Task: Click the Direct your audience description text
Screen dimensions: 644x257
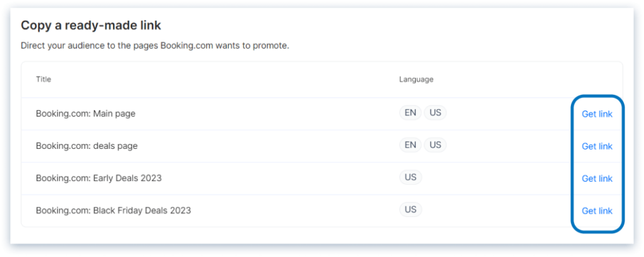Action: pos(155,46)
